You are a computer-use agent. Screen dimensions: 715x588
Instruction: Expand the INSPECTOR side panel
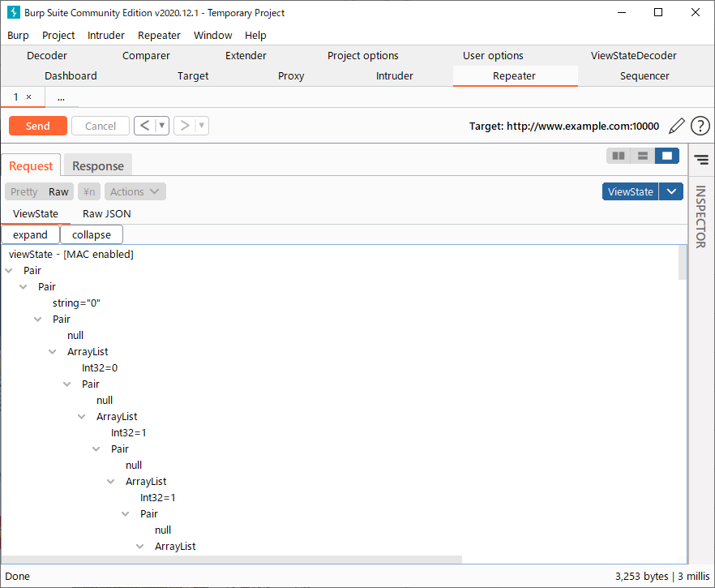(701, 217)
